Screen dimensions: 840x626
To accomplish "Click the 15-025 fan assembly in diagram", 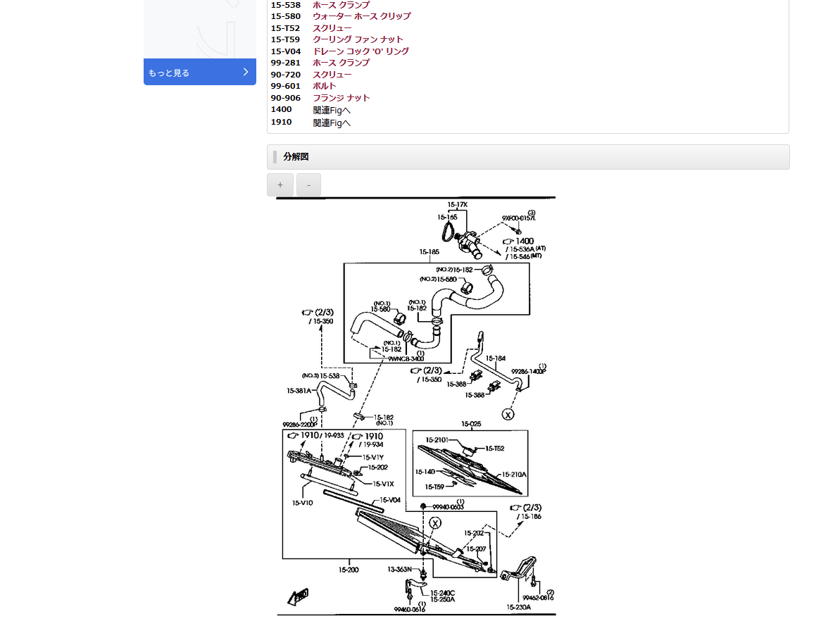I will (x=472, y=424).
